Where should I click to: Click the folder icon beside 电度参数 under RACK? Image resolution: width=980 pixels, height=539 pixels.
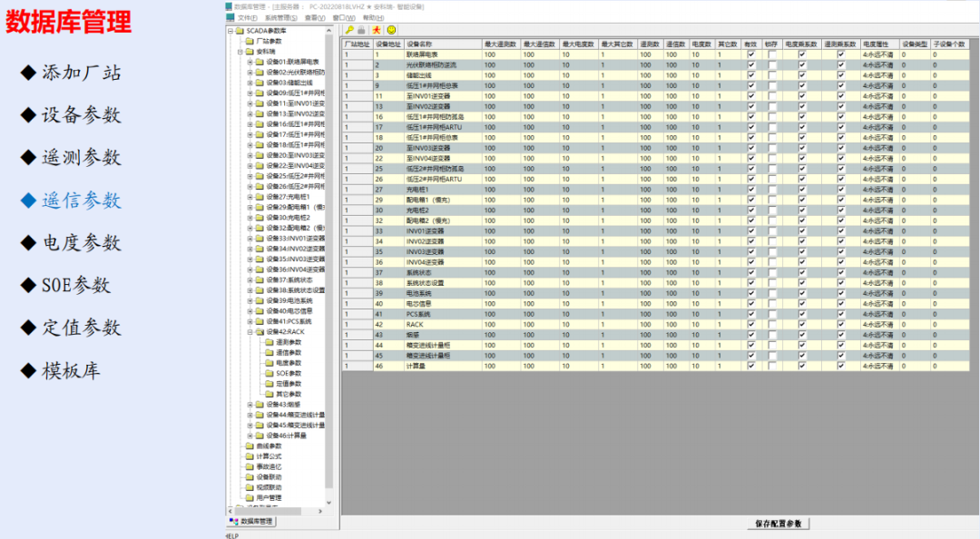point(269,363)
